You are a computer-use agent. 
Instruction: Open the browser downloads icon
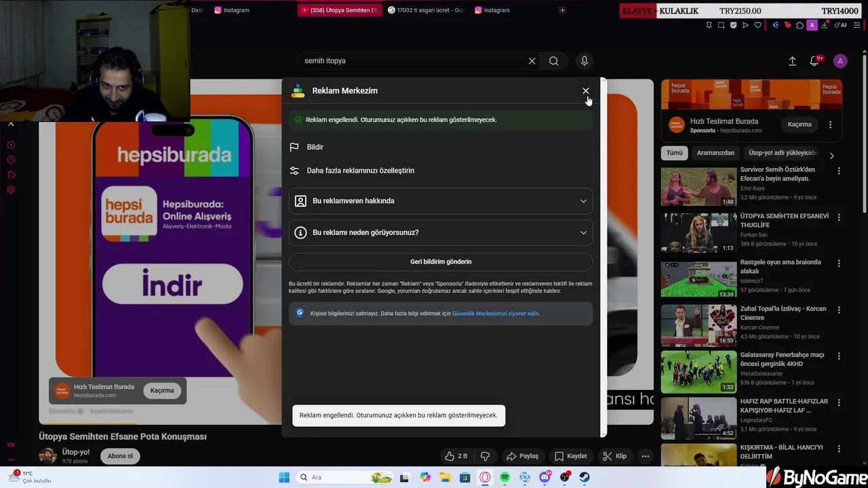pyautogui.click(x=824, y=25)
